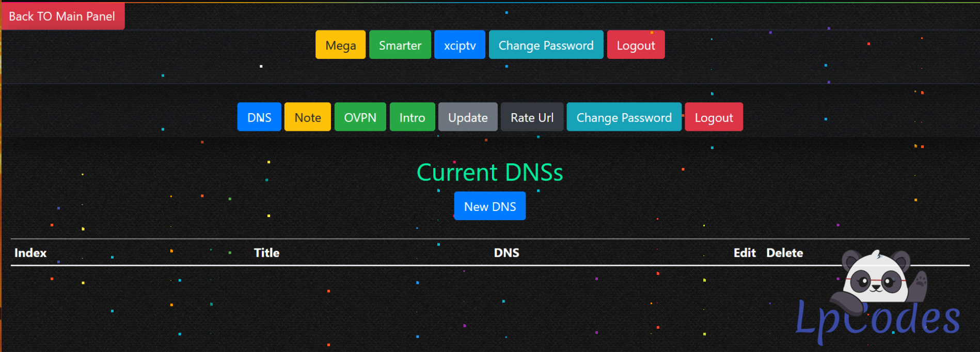Click the Title column header
The height and width of the screenshot is (352, 980).
click(266, 253)
